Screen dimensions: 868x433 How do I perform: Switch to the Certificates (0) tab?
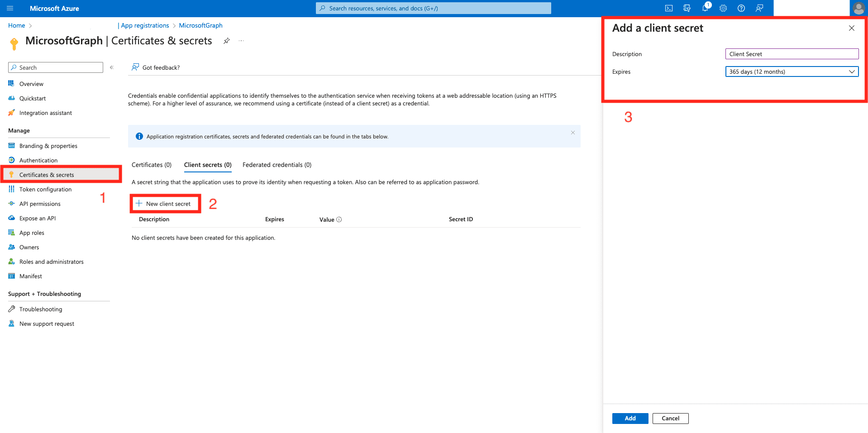[x=152, y=165]
